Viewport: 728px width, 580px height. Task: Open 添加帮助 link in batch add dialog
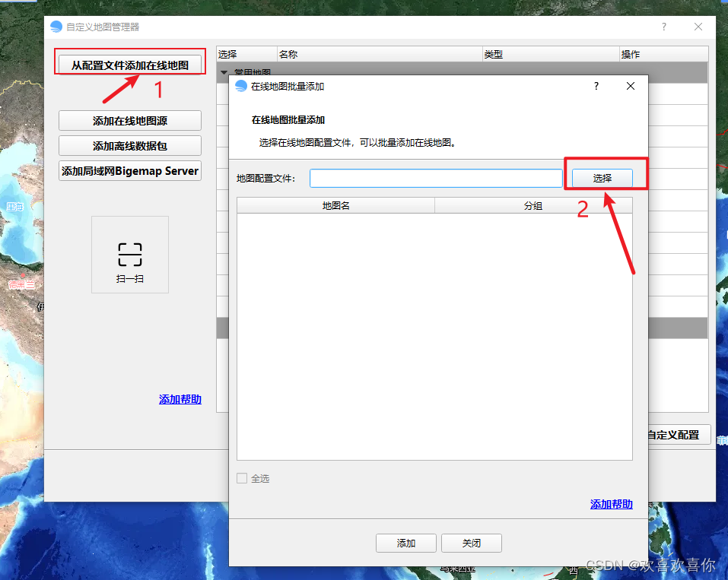611,504
